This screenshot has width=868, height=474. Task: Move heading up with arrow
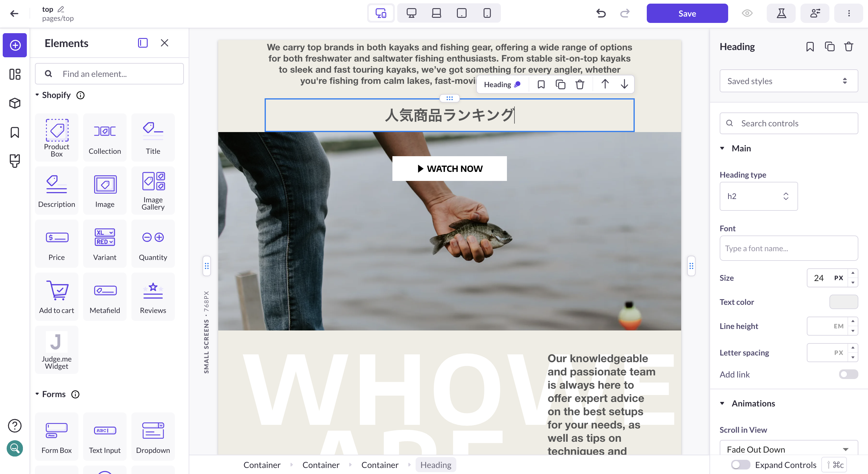pos(605,84)
